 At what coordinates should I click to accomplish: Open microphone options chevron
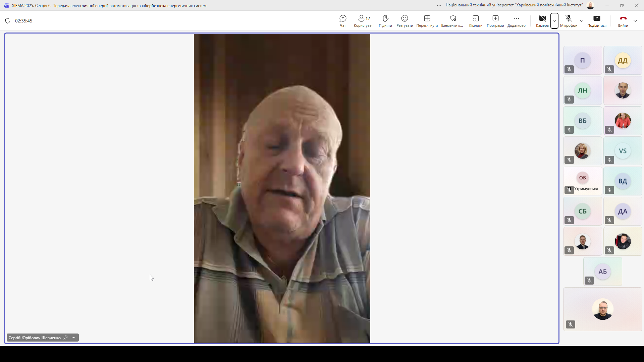[x=581, y=20]
